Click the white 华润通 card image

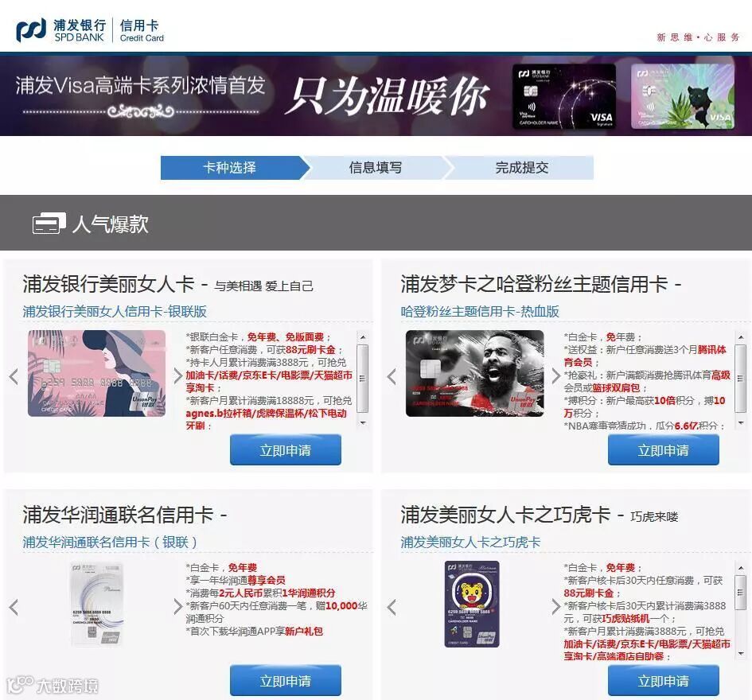point(96,604)
